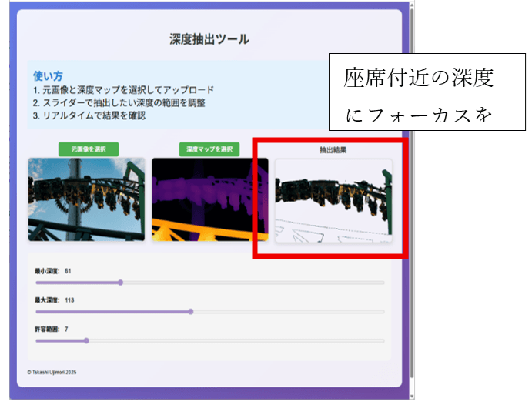The height and width of the screenshot is (405, 532).
Task: Click the vertical scrollbar thumb
Action: [412, 193]
